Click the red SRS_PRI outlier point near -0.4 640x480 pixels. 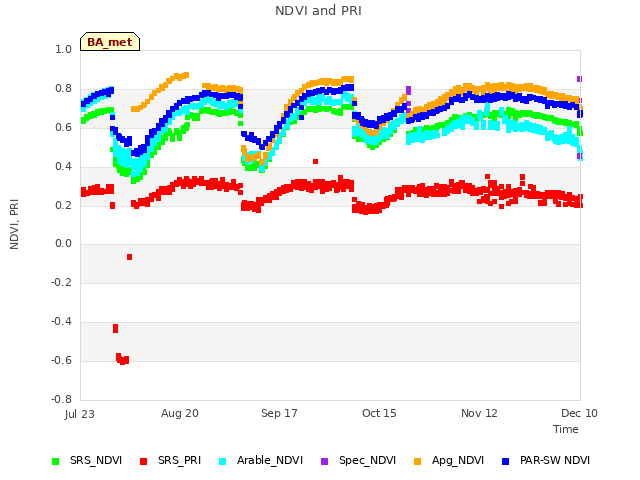coord(116,328)
